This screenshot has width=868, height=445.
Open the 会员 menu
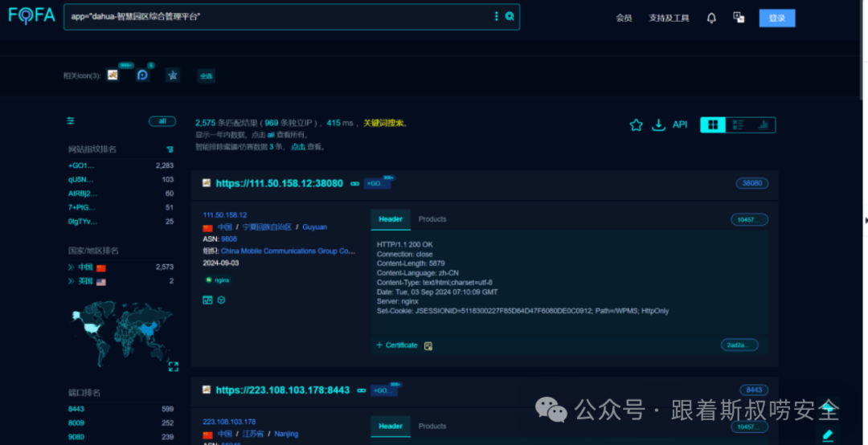click(x=624, y=18)
